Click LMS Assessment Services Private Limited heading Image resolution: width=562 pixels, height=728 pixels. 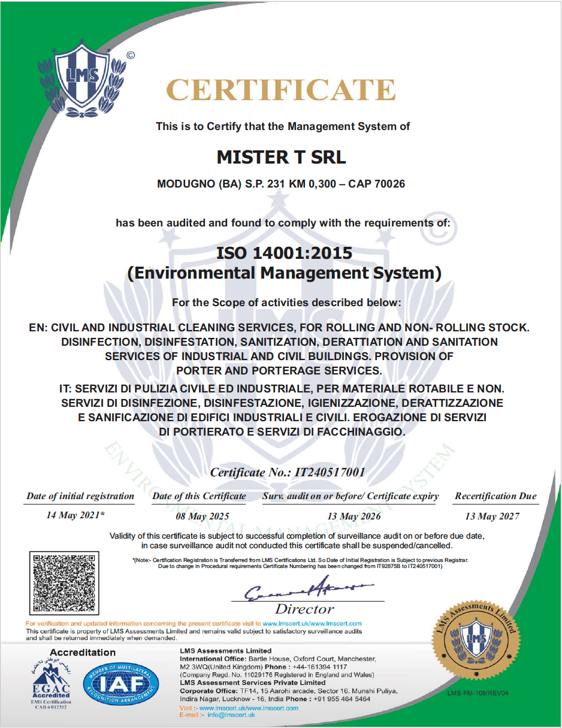tap(253, 682)
